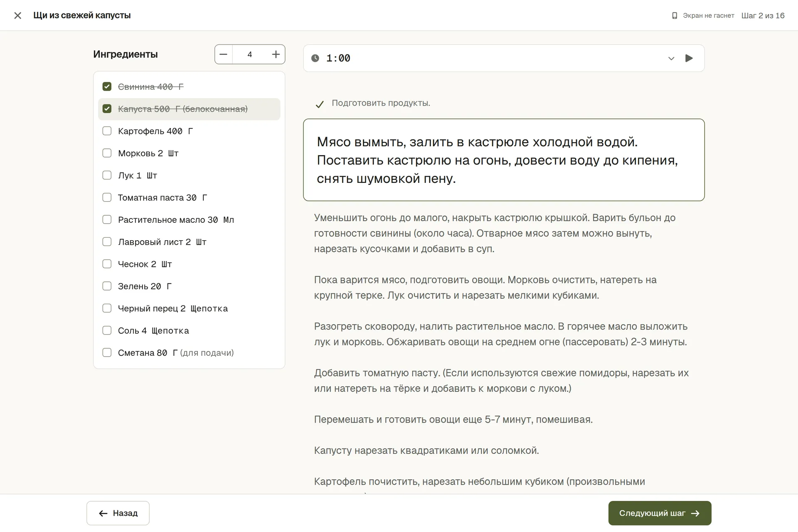The width and height of the screenshot is (798, 532).
Task: Click the checkmark beside Подготовить продукты
Action: click(319, 104)
